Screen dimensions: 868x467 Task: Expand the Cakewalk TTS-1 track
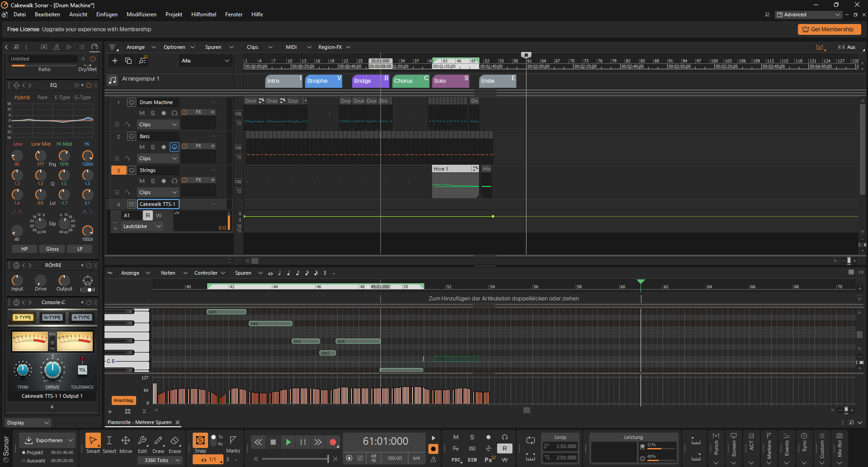tap(213, 204)
